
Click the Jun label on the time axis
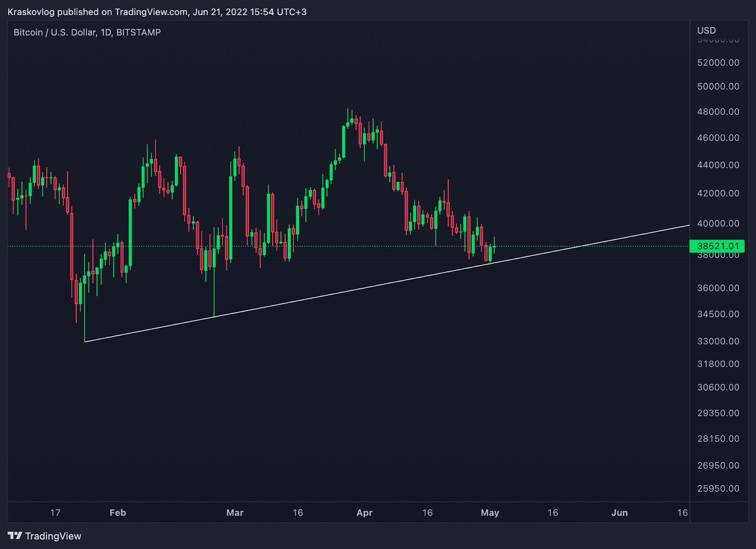[x=619, y=513]
